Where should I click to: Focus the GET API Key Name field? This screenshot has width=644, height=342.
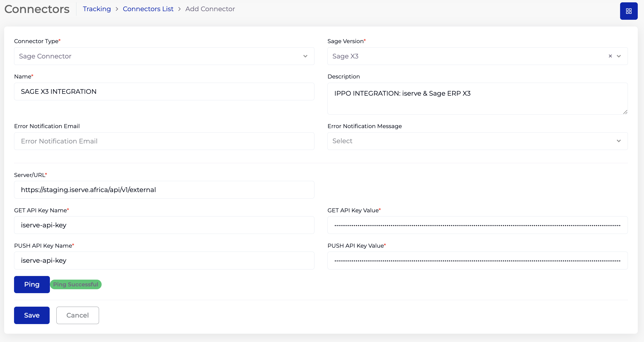tap(164, 225)
